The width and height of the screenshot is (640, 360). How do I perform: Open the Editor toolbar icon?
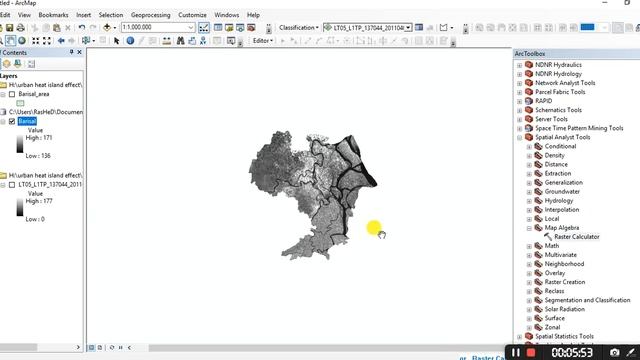[x=204, y=28]
